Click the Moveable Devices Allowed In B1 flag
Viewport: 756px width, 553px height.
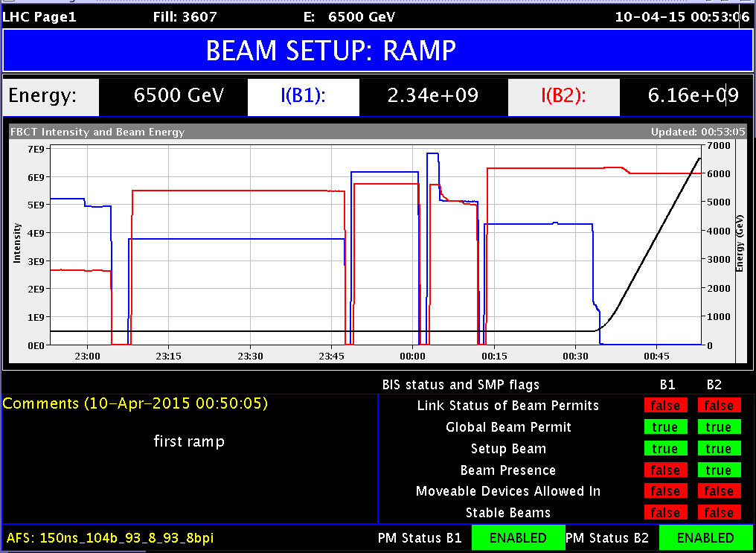tap(665, 490)
